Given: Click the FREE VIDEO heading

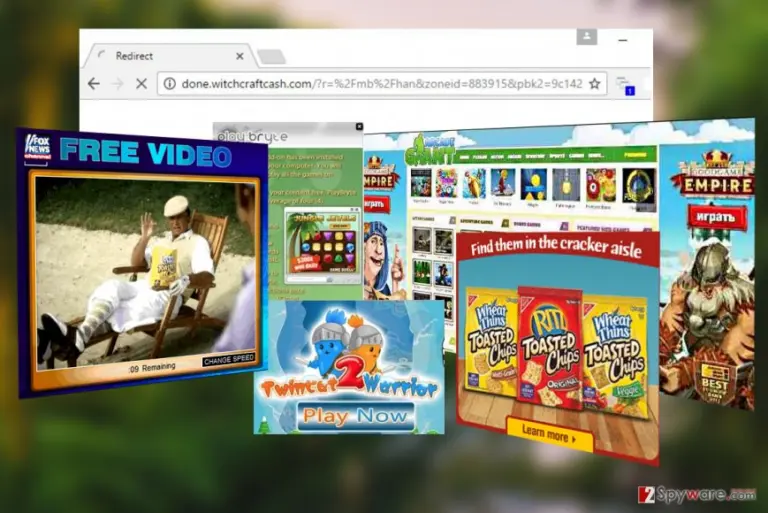Looking at the screenshot, I should (x=145, y=152).
